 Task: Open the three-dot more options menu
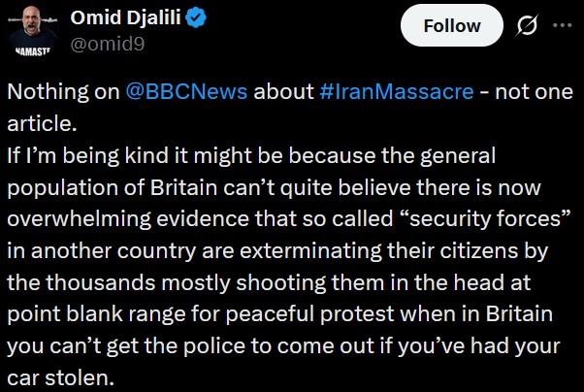pyautogui.click(x=563, y=26)
